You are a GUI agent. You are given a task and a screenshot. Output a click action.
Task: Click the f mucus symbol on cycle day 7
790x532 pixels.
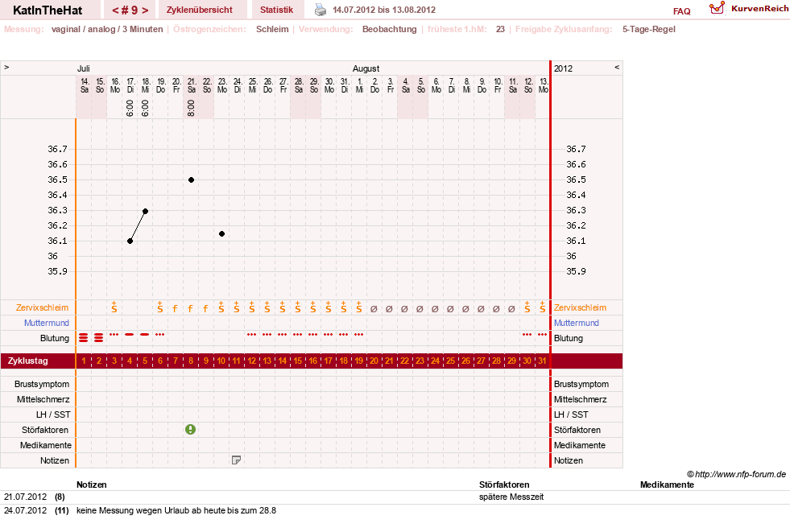[176, 308]
